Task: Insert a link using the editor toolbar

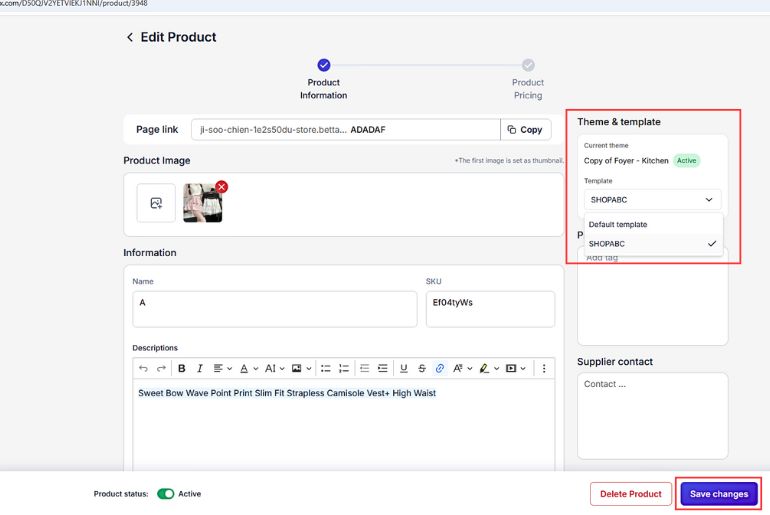Action: pyautogui.click(x=439, y=368)
